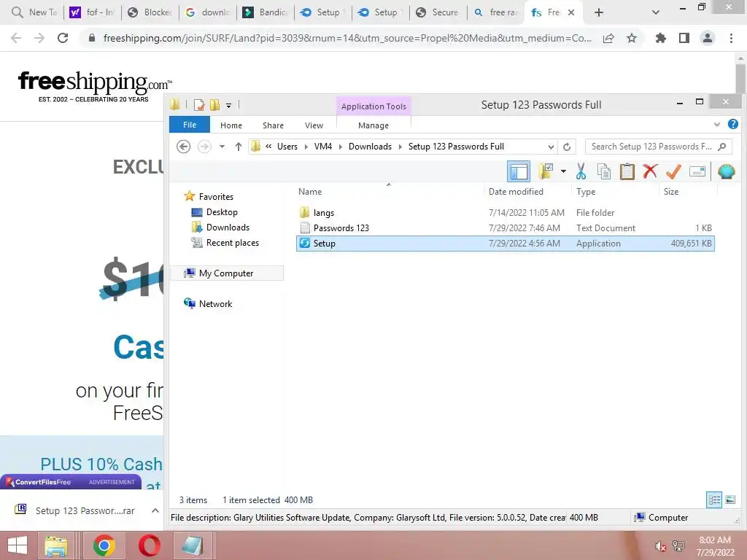Select Recent places under Favorites
The image size is (747, 560).
coord(233,242)
